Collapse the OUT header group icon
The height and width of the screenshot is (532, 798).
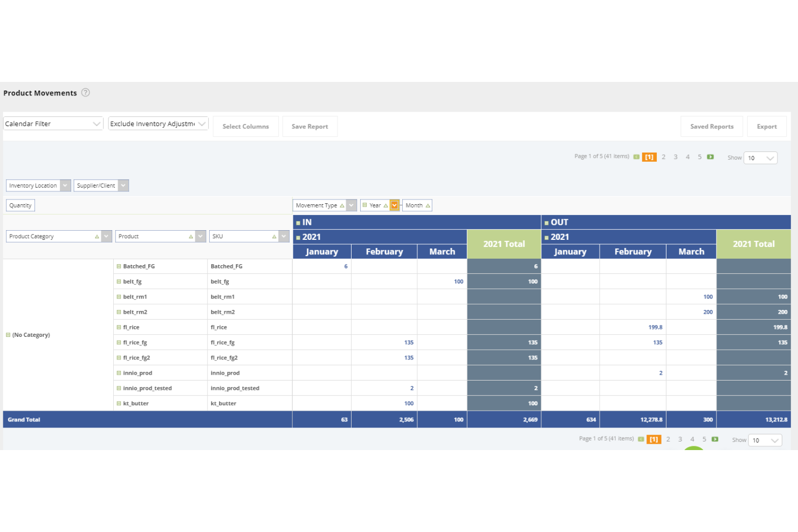click(547, 222)
